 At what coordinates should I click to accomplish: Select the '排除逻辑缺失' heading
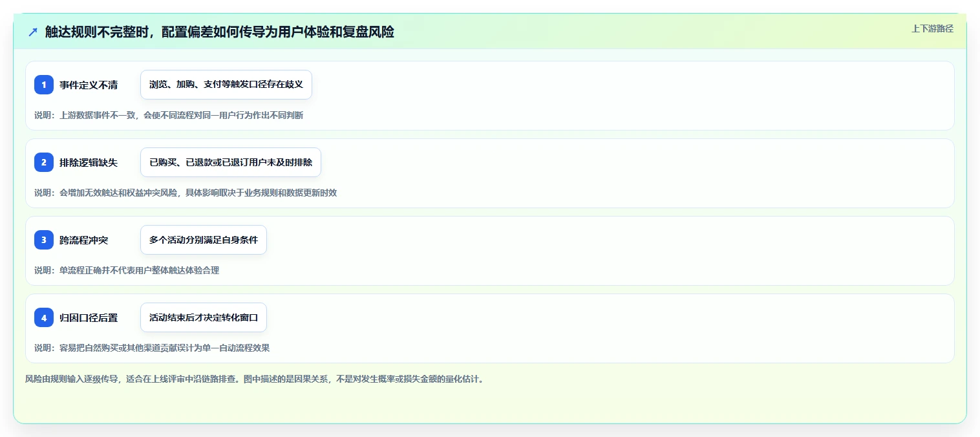coord(89,162)
